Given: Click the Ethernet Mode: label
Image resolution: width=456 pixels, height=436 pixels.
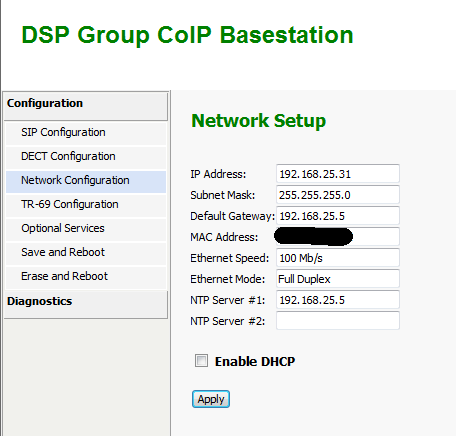Looking at the screenshot, I should [x=228, y=279].
